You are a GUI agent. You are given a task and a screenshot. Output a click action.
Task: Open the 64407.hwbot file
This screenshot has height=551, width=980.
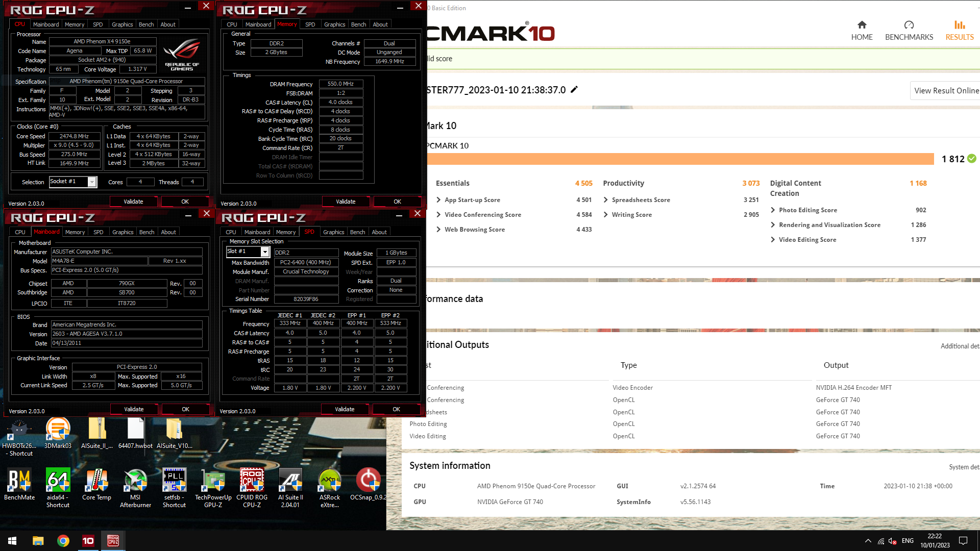coord(135,434)
